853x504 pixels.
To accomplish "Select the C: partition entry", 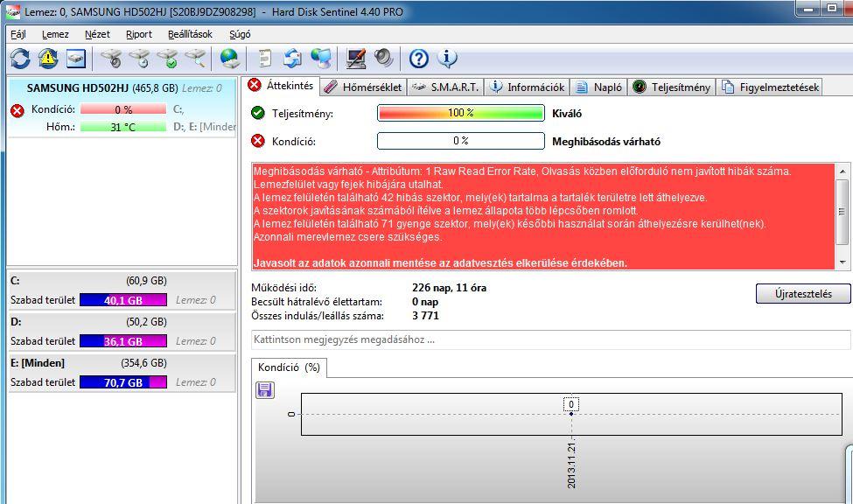I will coord(122,290).
